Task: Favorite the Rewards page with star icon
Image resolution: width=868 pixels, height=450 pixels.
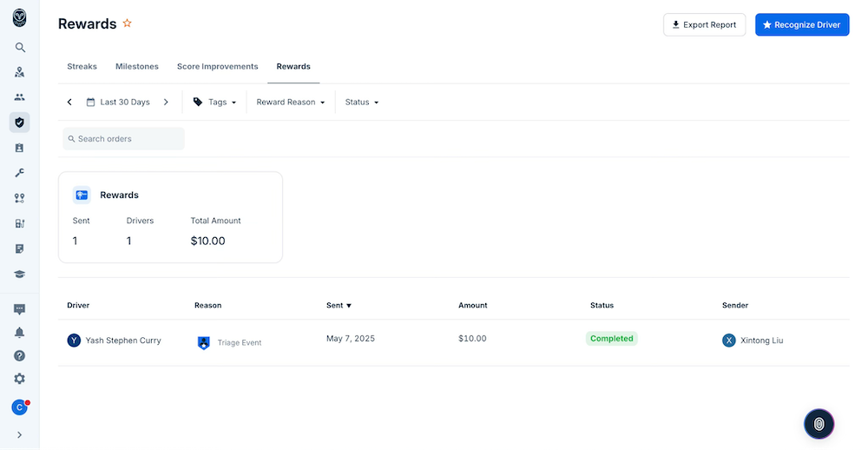Action: 128,23
